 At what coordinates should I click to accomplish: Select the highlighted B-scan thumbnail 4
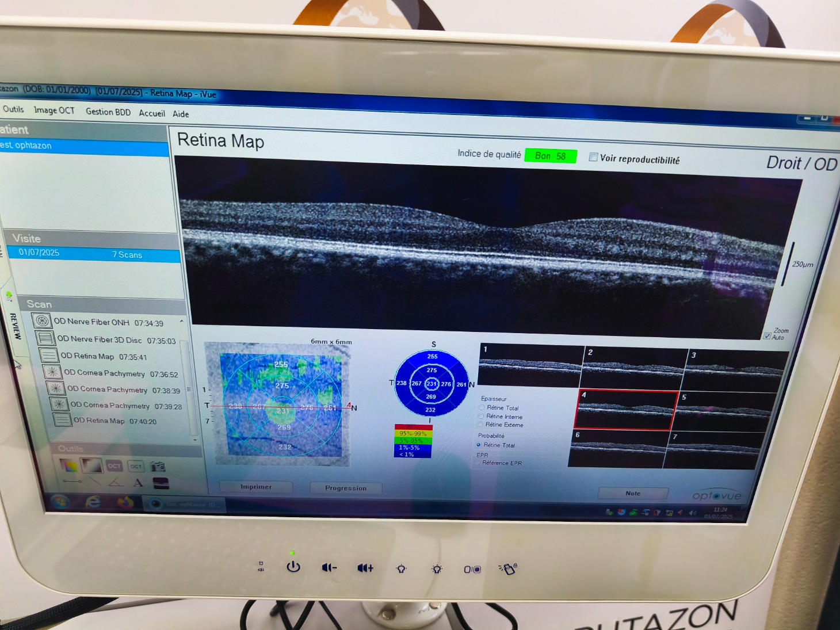626,410
